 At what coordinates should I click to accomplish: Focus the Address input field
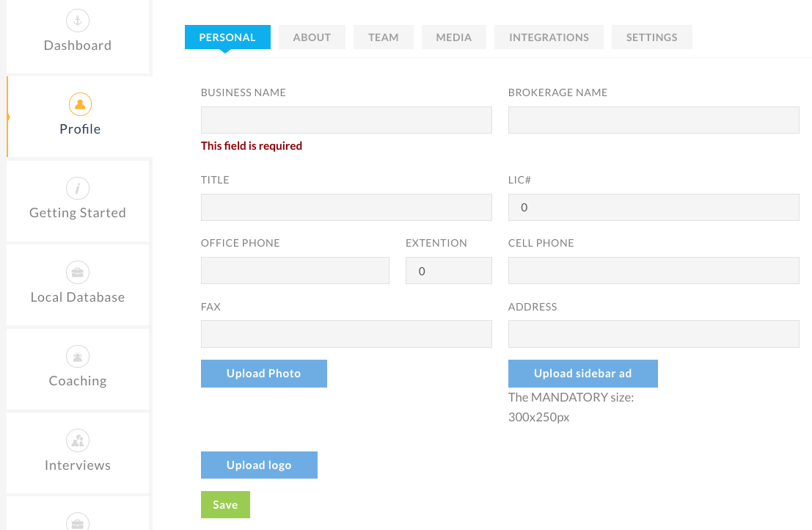(x=654, y=334)
